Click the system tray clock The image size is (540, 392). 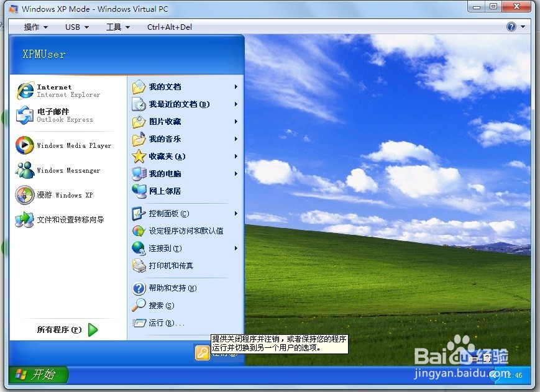click(x=513, y=375)
